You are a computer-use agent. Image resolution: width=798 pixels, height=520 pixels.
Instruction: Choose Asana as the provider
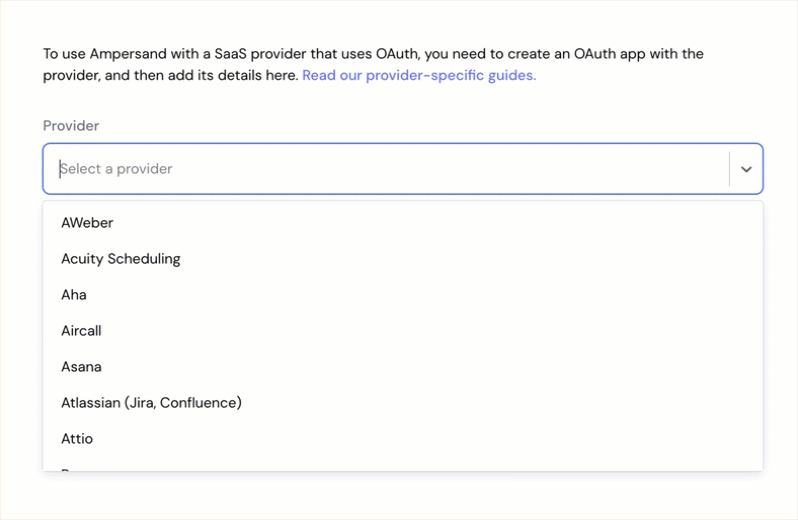tap(403, 367)
